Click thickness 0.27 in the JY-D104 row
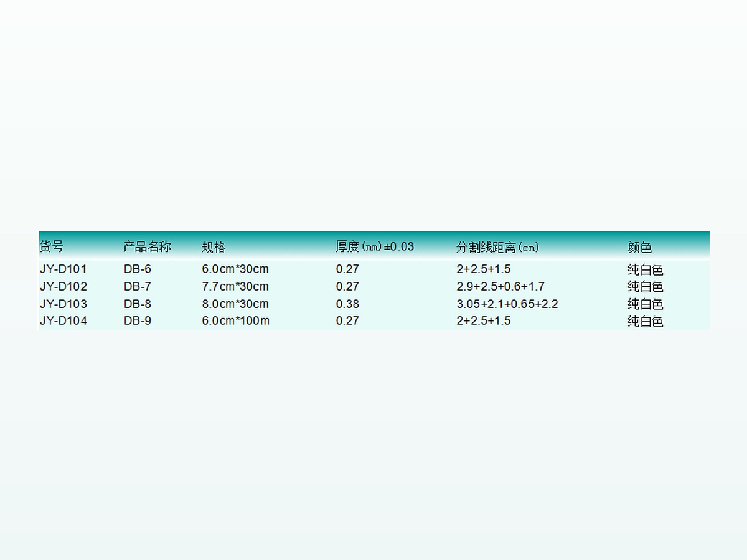The height and width of the screenshot is (560, 747). pyautogui.click(x=347, y=321)
